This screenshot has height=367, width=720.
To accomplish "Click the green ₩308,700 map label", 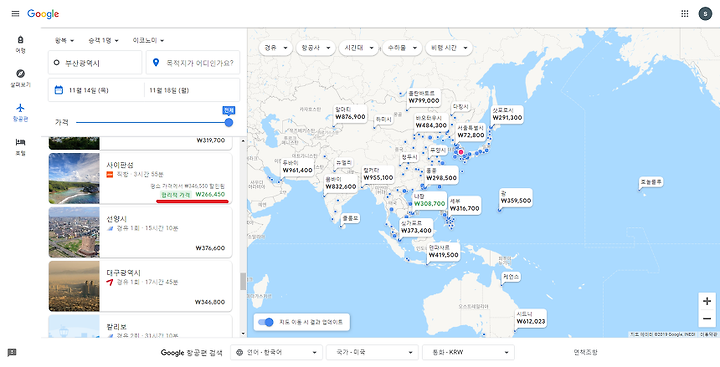I will (x=429, y=200).
